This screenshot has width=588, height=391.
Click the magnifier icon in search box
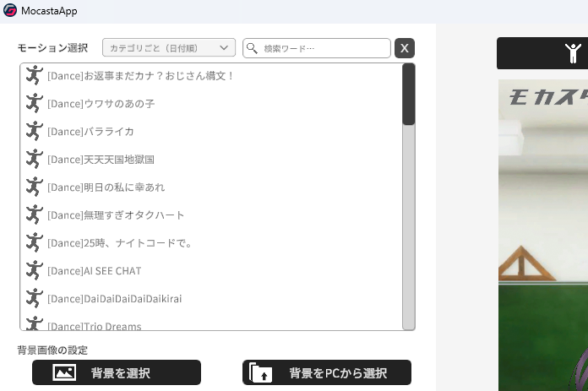(x=252, y=48)
